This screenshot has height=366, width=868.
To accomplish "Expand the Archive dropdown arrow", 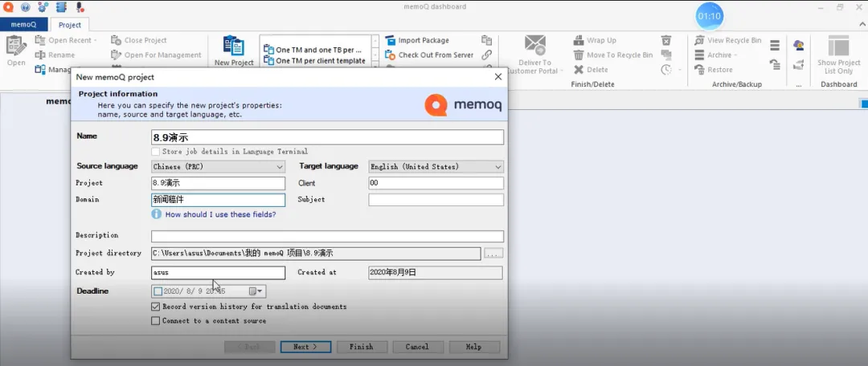I will 735,55.
